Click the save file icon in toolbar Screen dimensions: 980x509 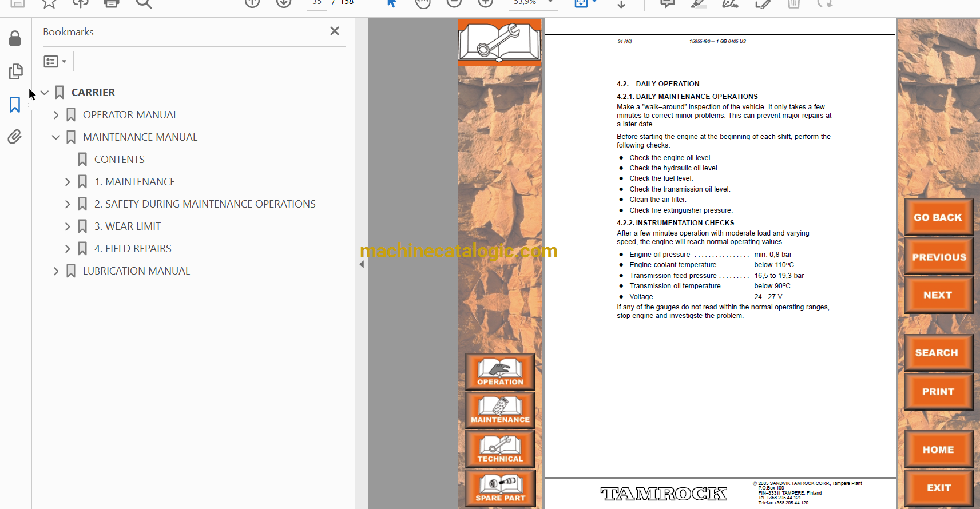click(18, 3)
